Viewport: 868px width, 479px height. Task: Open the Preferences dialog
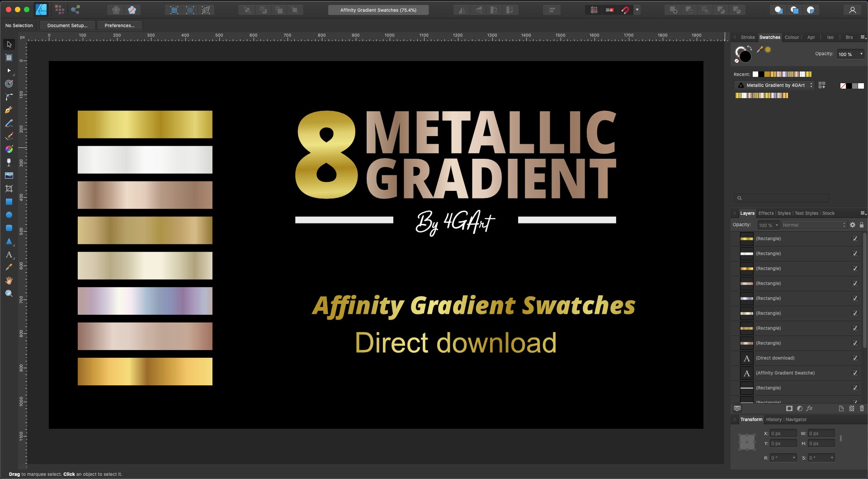coord(119,25)
